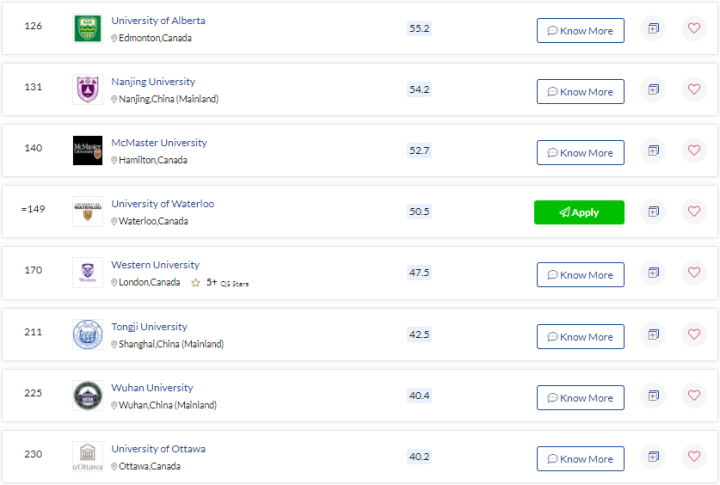
Task: Click the Apply button for Waterloo
Action: click(579, 212)
